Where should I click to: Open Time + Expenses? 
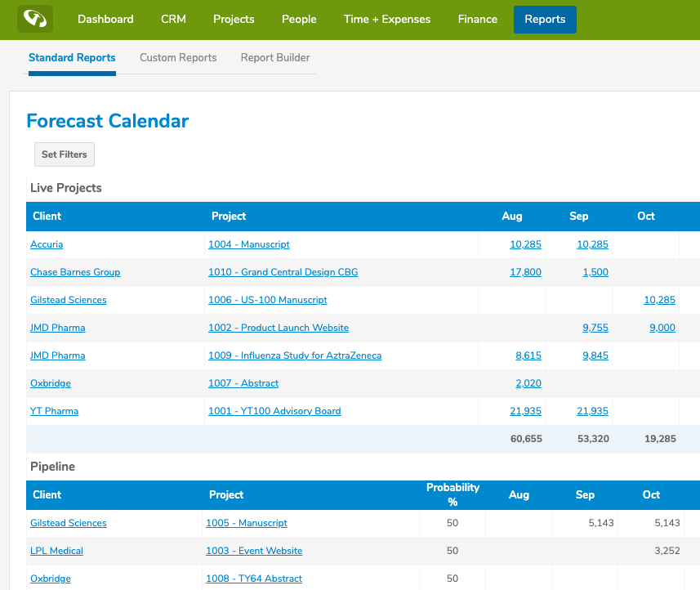[x=386, y=18]
